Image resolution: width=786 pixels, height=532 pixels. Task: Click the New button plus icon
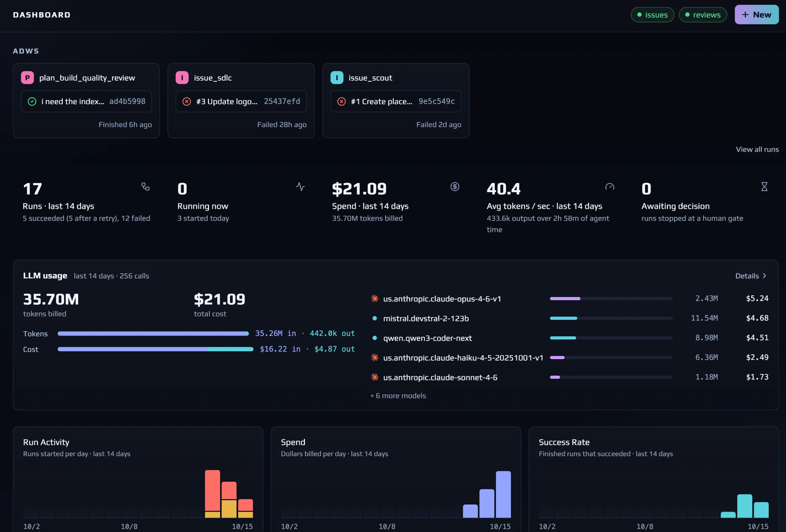(x=745, y=15)
